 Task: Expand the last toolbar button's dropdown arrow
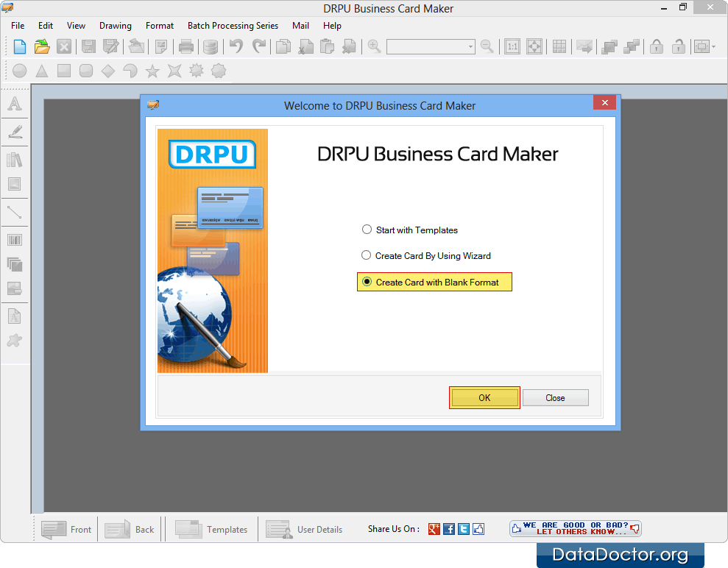click(x=713, y=47)
